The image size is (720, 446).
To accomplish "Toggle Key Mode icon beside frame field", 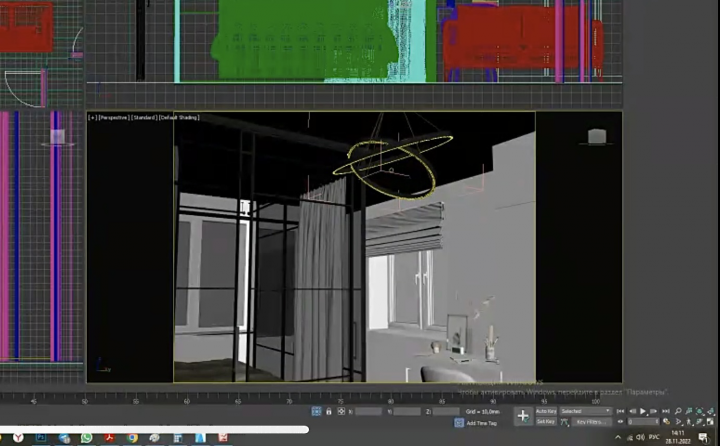I will tap(620, 422).
